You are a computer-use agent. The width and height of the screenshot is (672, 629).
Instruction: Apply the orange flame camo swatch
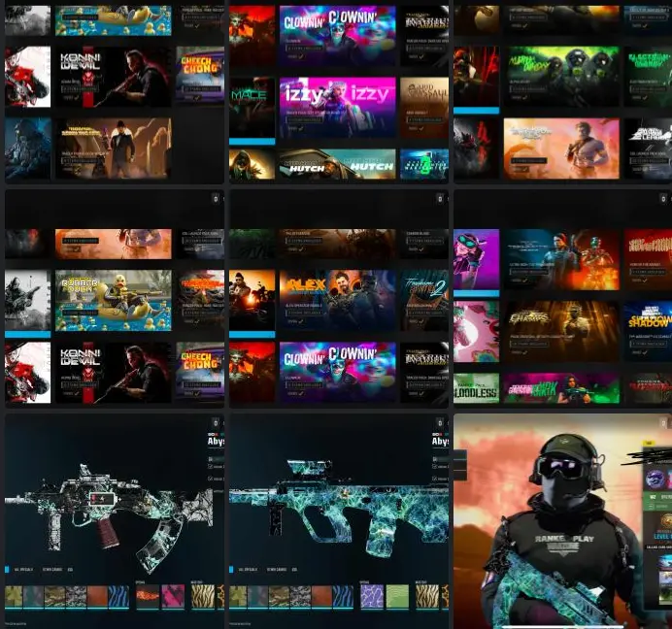click(148, 596)
